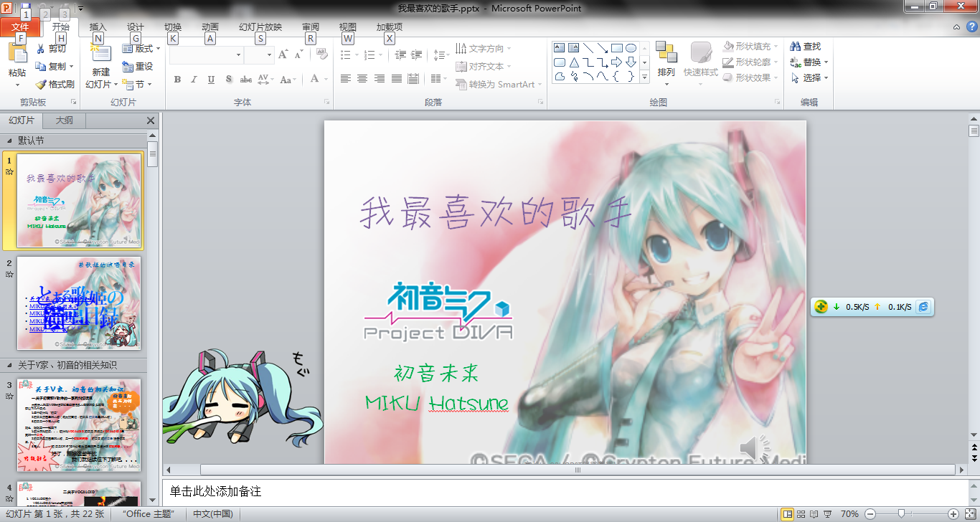Click the 70% zoom level button
The image size is (980, 522).
849,514
